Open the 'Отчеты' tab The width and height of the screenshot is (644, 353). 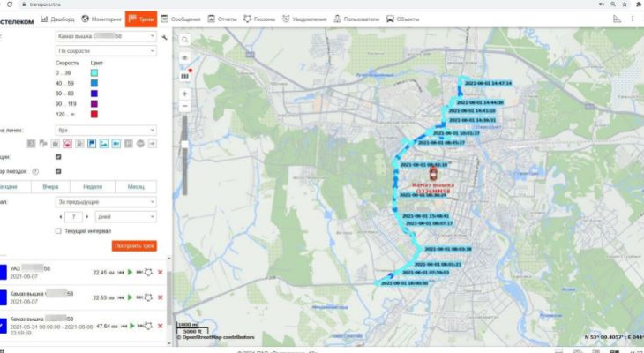point(222,18)
